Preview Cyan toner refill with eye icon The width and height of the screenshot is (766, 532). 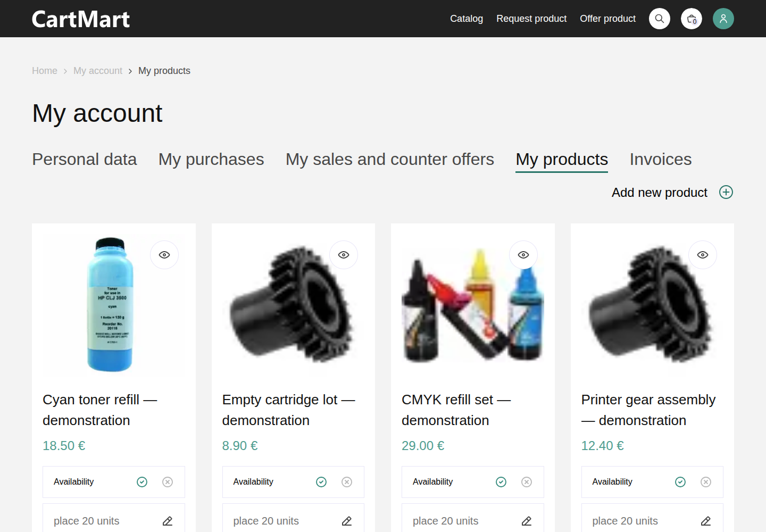[164, 255]
